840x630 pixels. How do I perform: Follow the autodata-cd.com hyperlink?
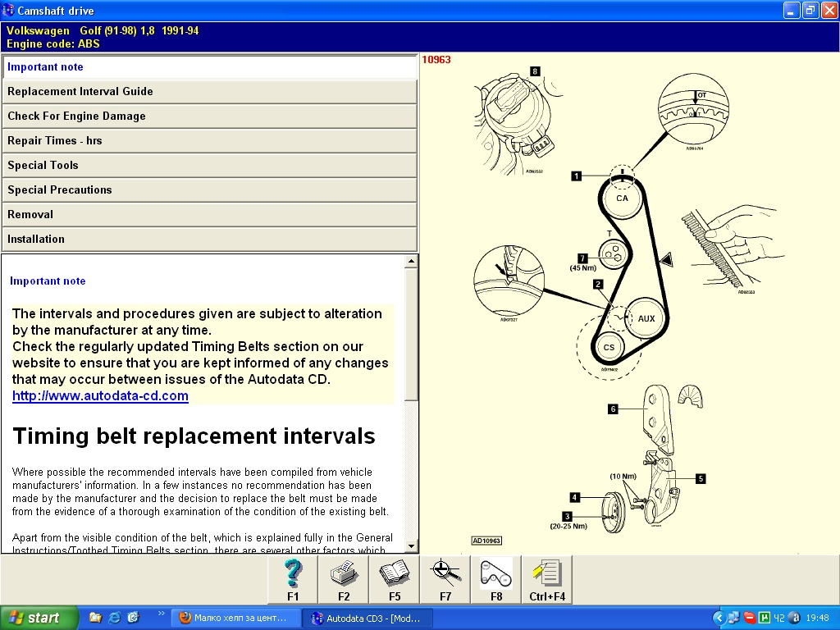(x=100, y=396)
